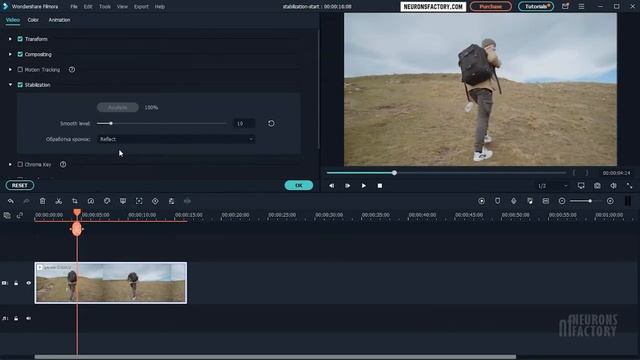Enter fullscreen preview mode
Screen dimensions: 640x360
pyautogui.click(x=629, y=186)
